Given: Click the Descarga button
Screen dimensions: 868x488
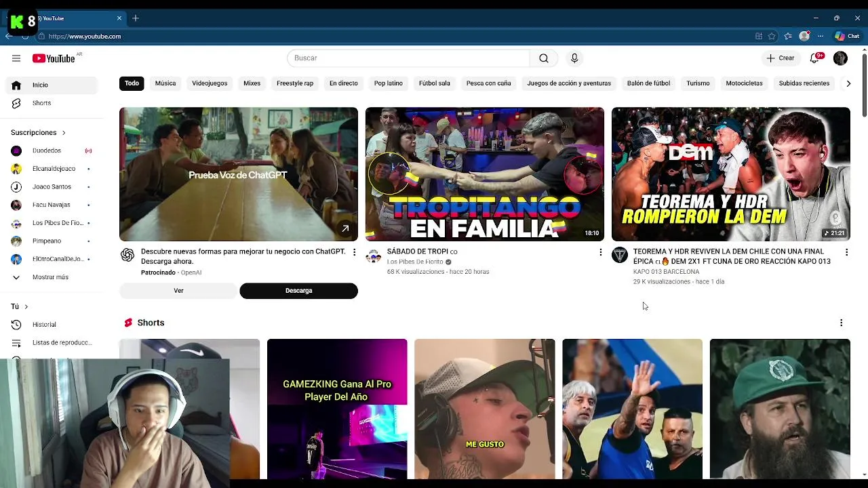Looking at the screenshot, I should (x=298, y=291).
